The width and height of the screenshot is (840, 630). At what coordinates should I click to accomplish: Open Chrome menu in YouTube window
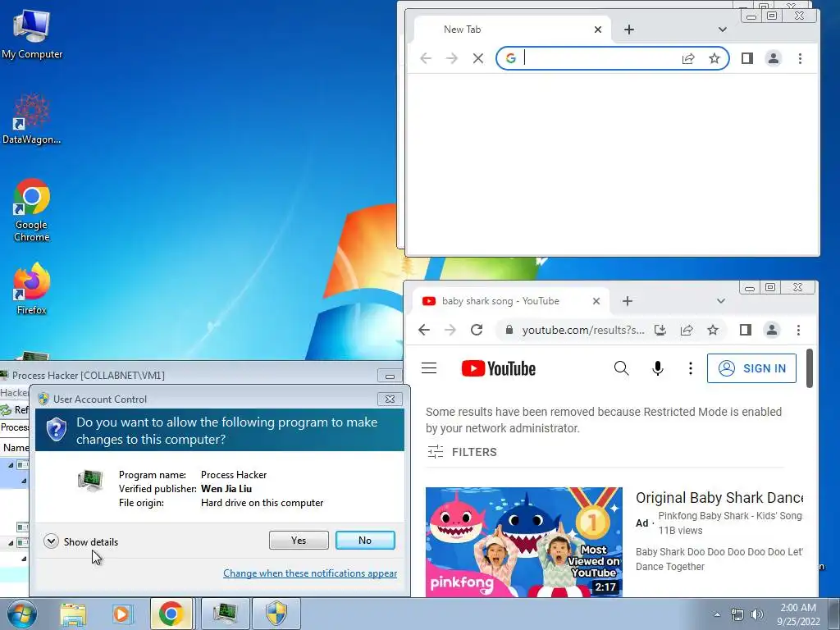(799, 330)
